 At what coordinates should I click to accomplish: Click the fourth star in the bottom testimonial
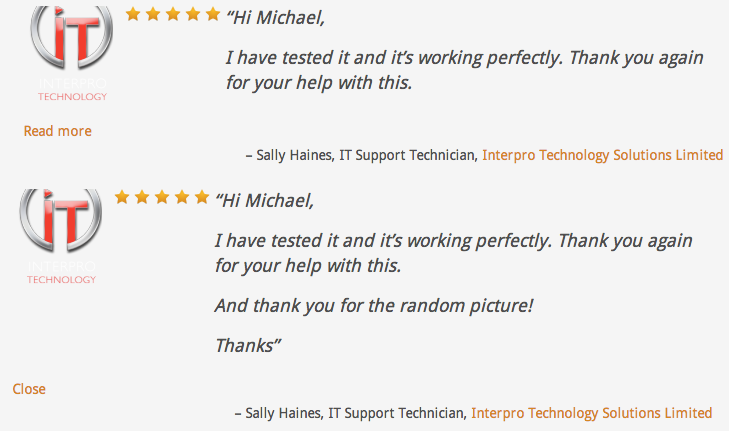coord(182,197)
